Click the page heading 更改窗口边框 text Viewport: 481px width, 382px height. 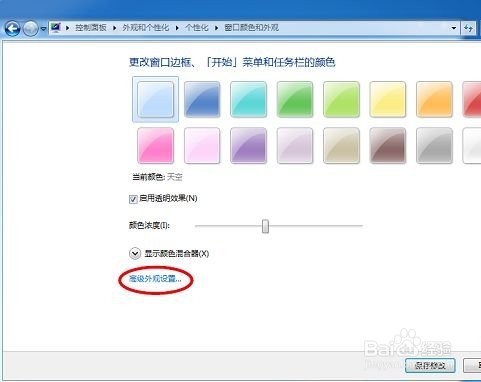tap(232, 62)
